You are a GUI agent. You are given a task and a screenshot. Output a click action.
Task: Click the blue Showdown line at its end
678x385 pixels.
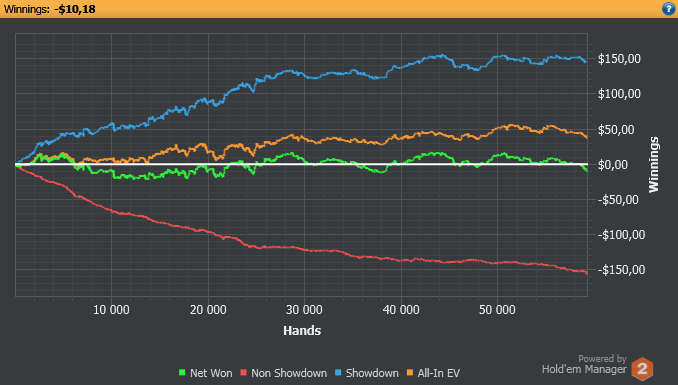[x=586, y=62]
